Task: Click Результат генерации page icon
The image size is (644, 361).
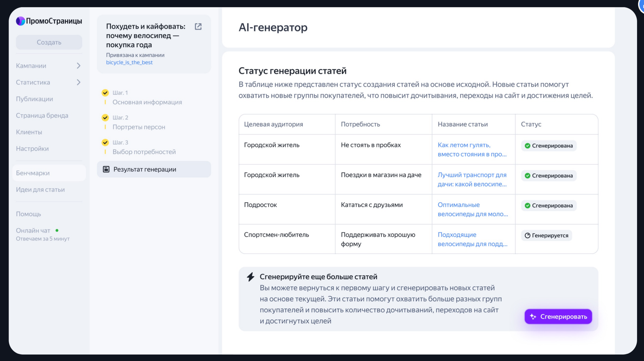Action: click(106, 169)
